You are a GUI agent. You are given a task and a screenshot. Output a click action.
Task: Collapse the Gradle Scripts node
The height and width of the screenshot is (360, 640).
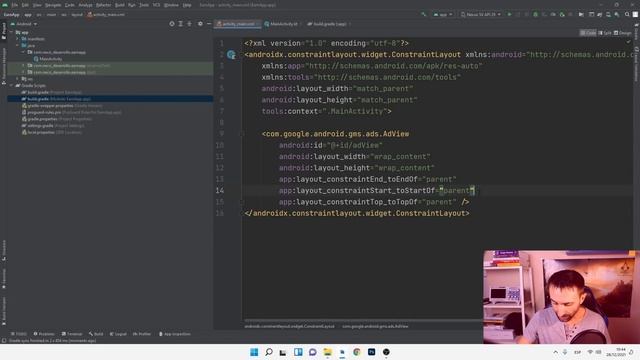pyautogui.click(x=11, y=86)
